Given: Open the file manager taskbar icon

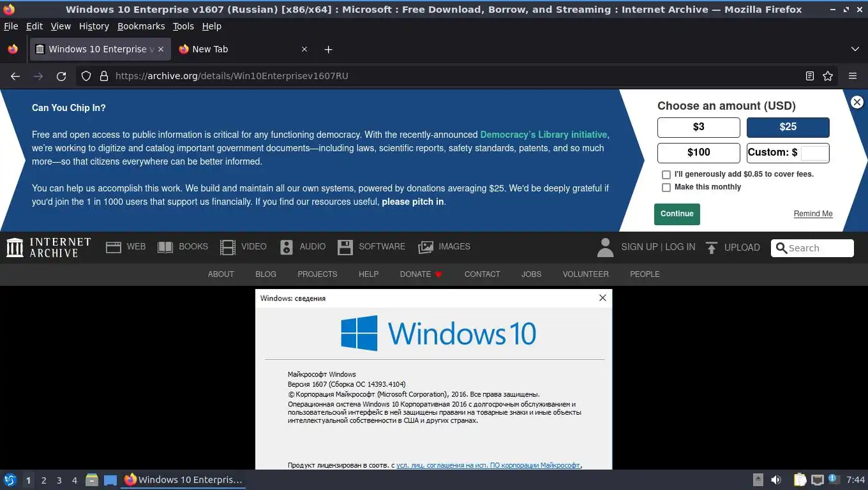Looking at the screenshot, I should click(x=92, y=480).
